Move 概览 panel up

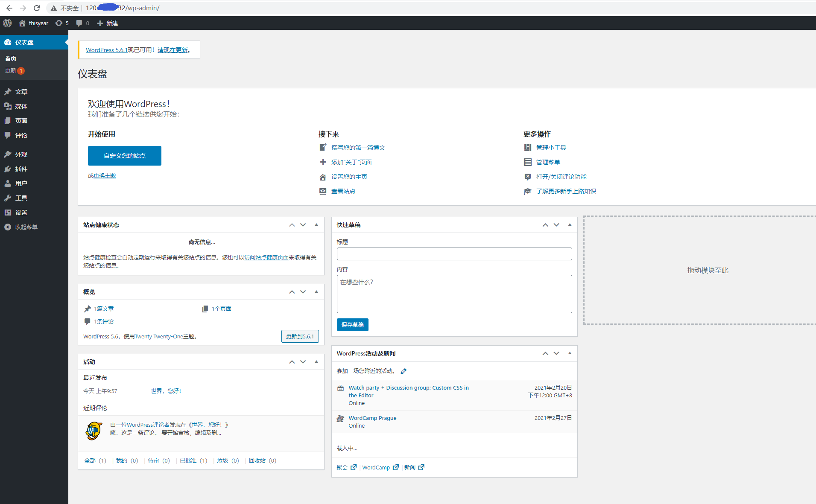point(292,292)
